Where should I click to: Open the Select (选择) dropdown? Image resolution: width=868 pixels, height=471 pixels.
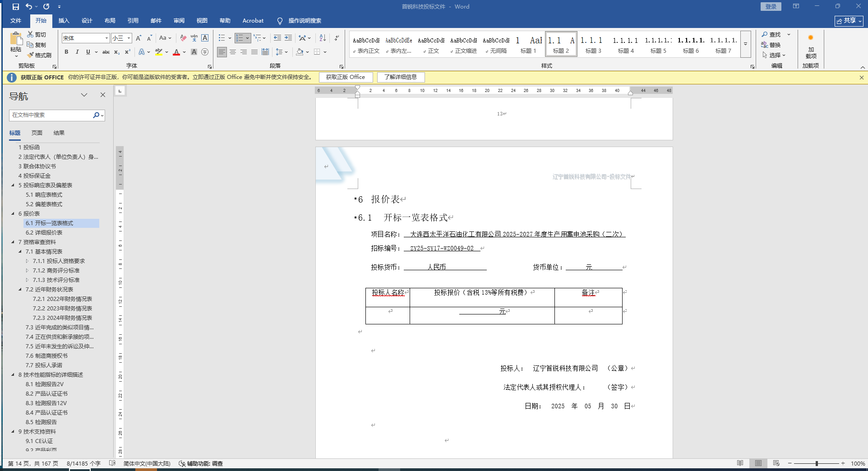click(774, 55)
